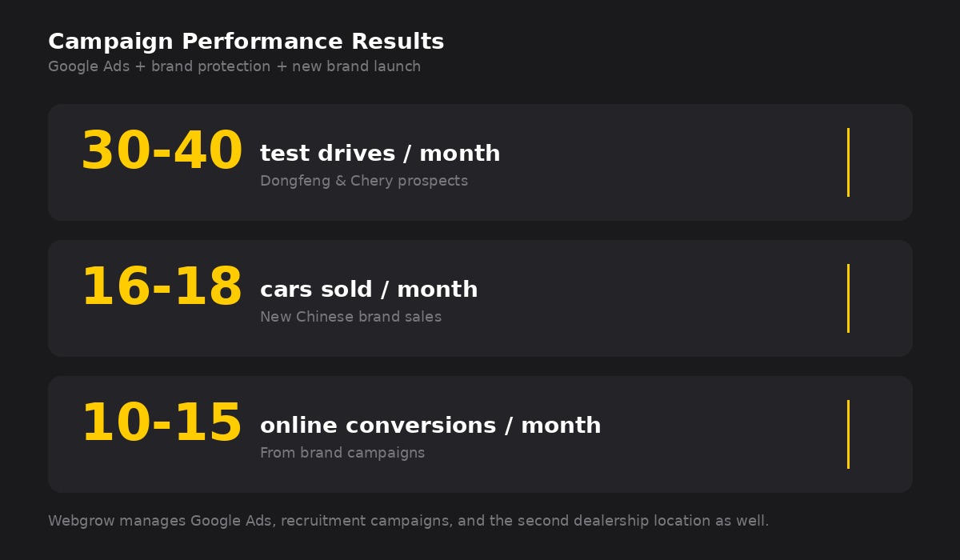Click yellow bar in test drives card

(x=848, y=162)
